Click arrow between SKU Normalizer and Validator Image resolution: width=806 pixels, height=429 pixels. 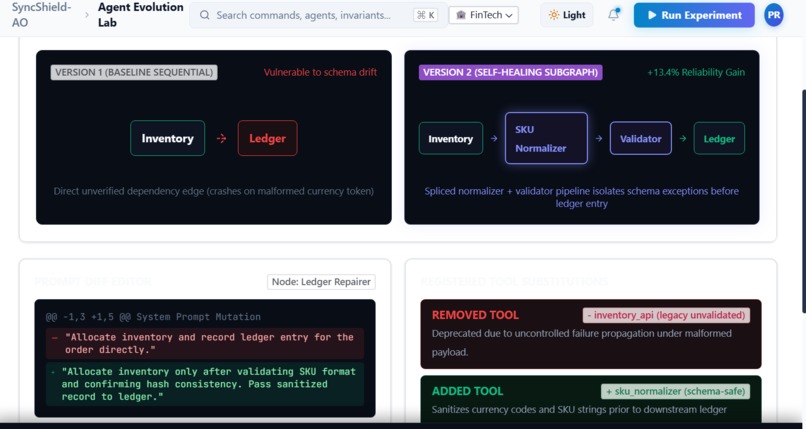tap(599, 139)
